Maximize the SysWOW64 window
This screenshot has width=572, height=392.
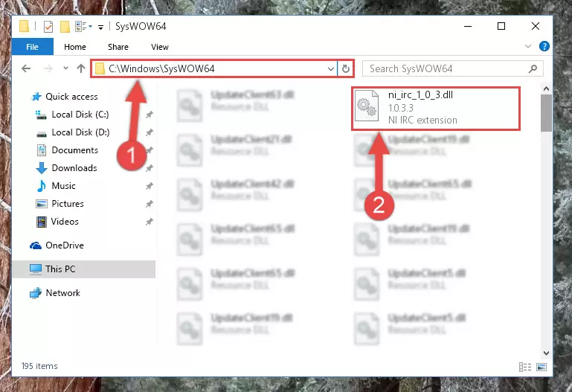click(501, 26)
